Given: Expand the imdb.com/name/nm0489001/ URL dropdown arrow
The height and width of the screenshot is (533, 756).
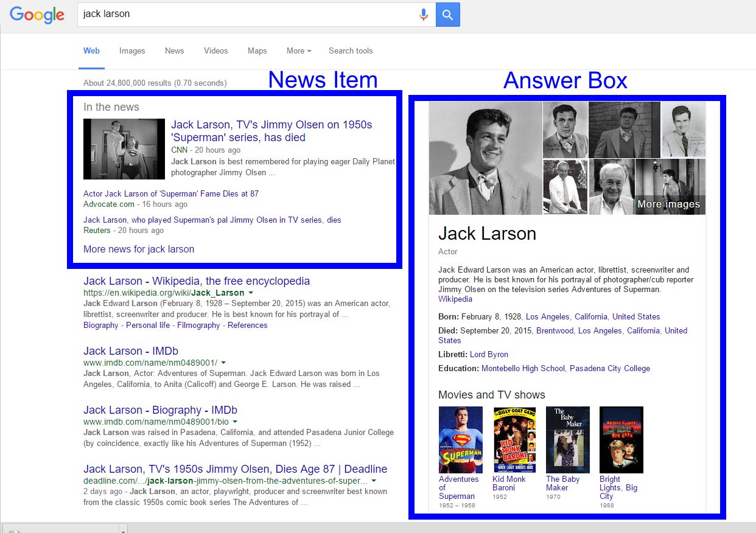Looking at the screenshot, I should tap(223, 363).
